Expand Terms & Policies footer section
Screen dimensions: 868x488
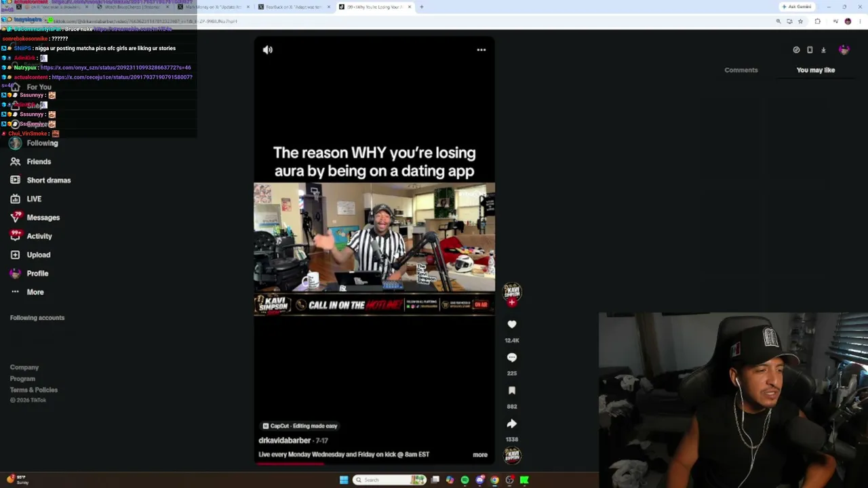point(34,390)
